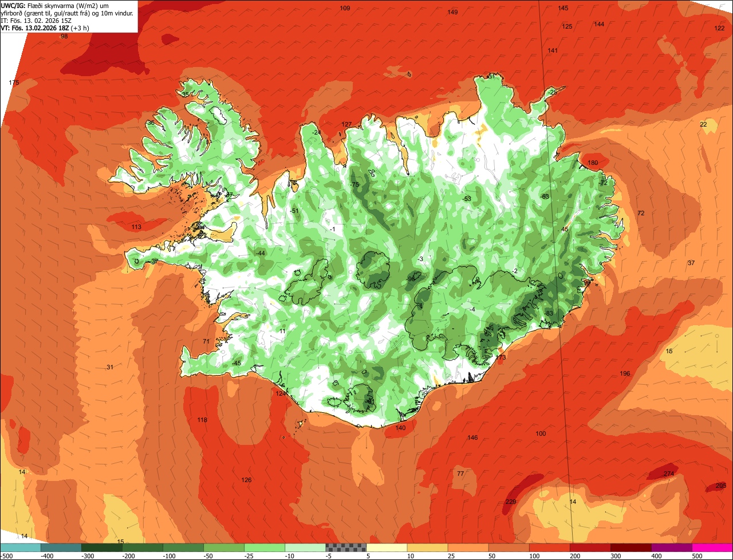This screenshot has width=733, height=560.
Task: Click dark red legend swatch between 300 and 400
Action: (630, 547)
